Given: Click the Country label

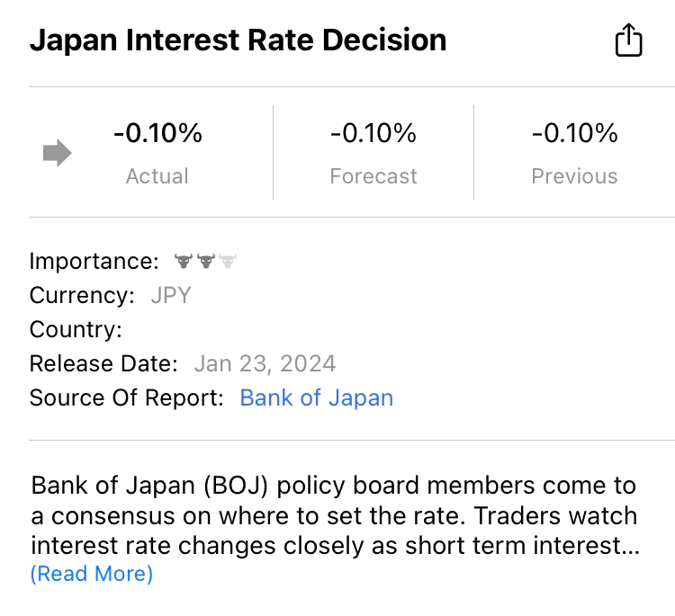Looking at the screenshot, I should pos(76,330).
